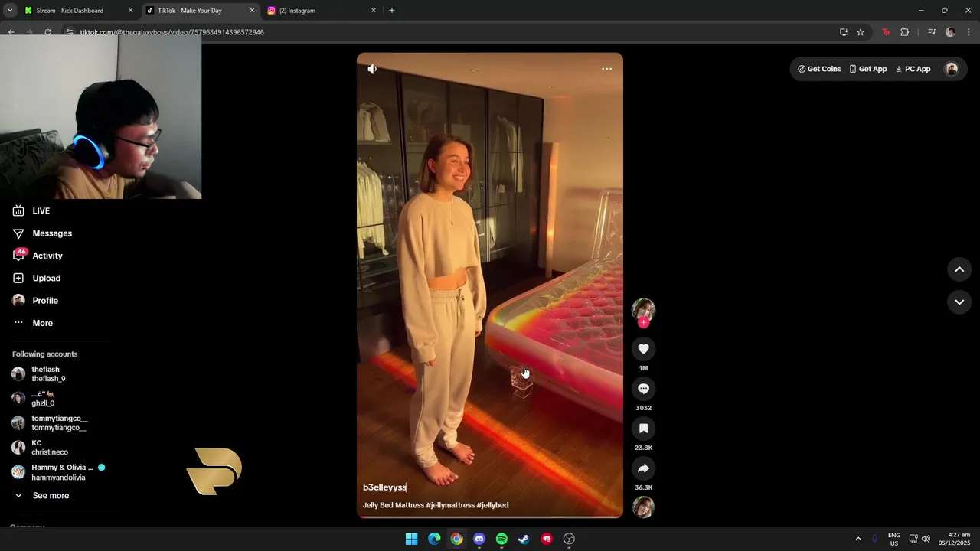Click the #jellymattress hashtag
The height and width of the screenshot is (551, 980).
pyautogui.click(x=450, y=505)
